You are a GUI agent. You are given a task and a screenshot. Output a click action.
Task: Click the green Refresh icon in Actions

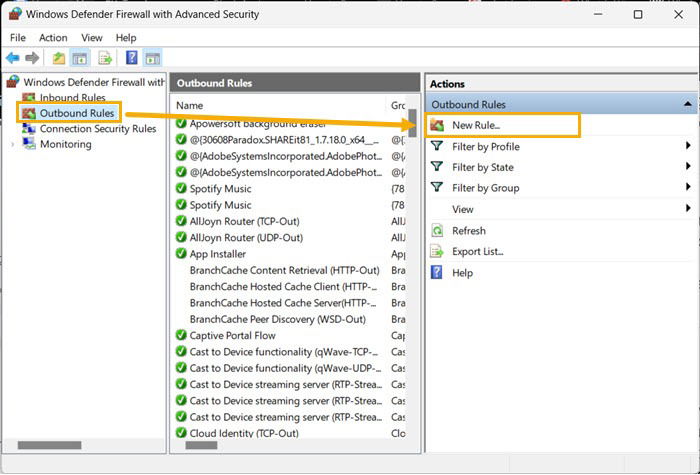[437, 231]
